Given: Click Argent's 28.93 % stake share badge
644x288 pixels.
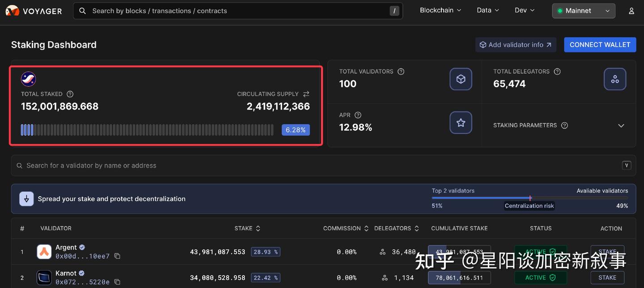Looking at the screenshot, I should (x=266, y=252).
